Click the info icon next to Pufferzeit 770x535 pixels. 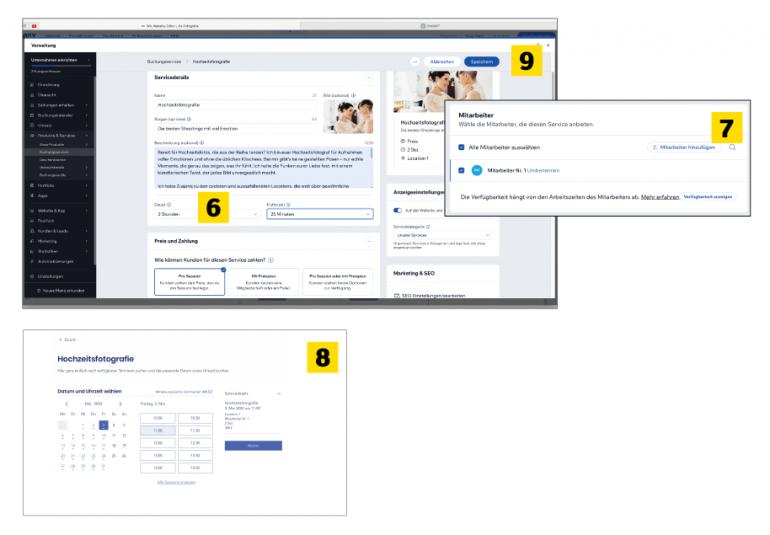pos(288,204)
